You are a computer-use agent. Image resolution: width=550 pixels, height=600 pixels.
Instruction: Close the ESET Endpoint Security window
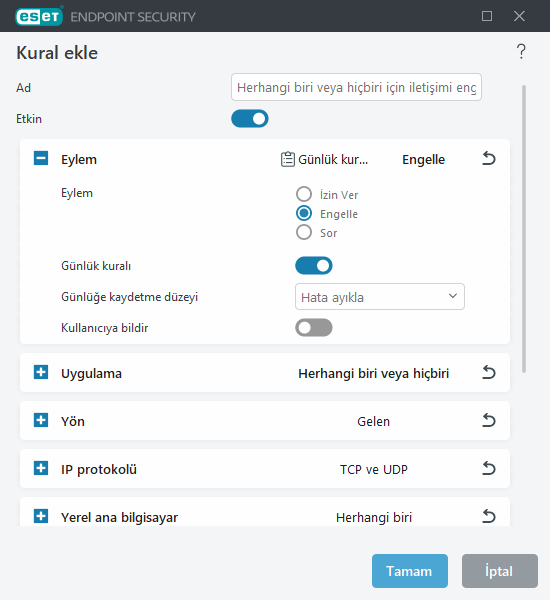point(519,16)
